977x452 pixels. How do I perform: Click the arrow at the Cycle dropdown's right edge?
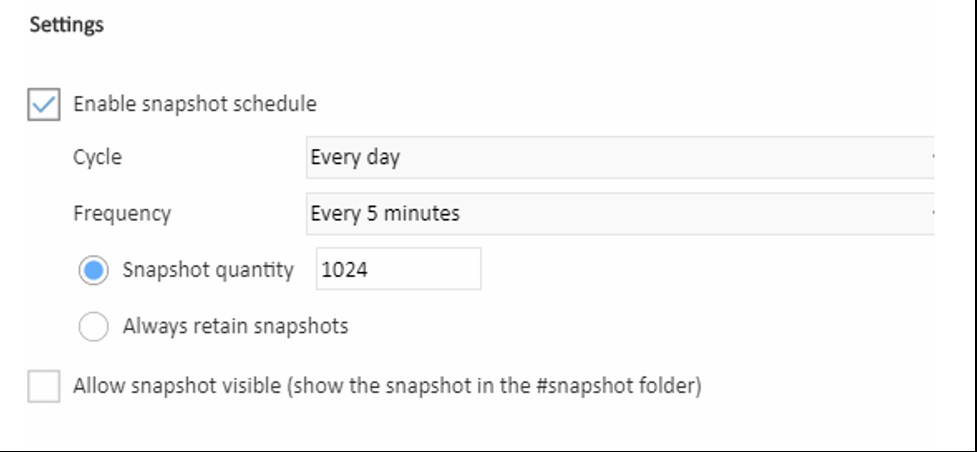point(931,157)
